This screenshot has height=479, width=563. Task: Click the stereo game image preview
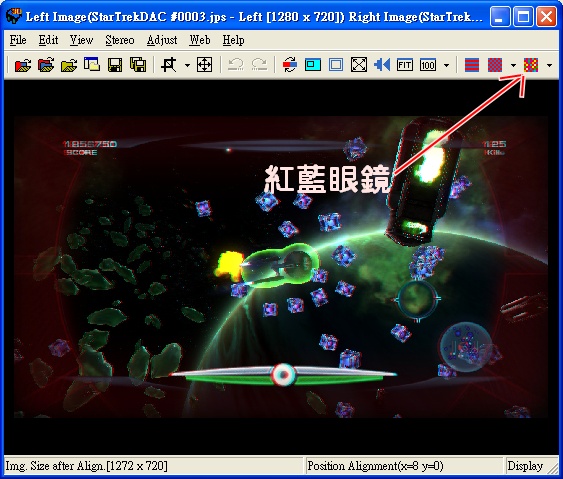281,266
